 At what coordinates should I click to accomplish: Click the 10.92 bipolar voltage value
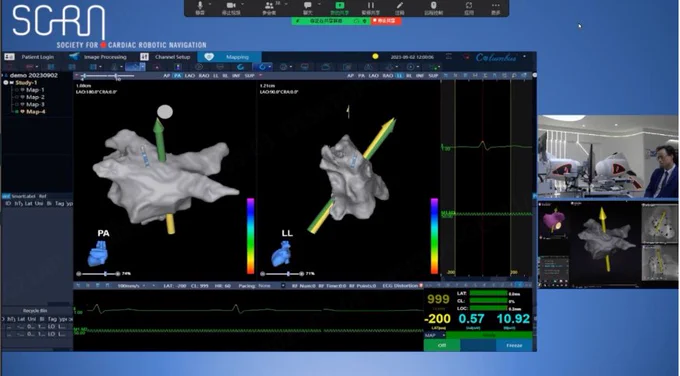pos(513,319)
